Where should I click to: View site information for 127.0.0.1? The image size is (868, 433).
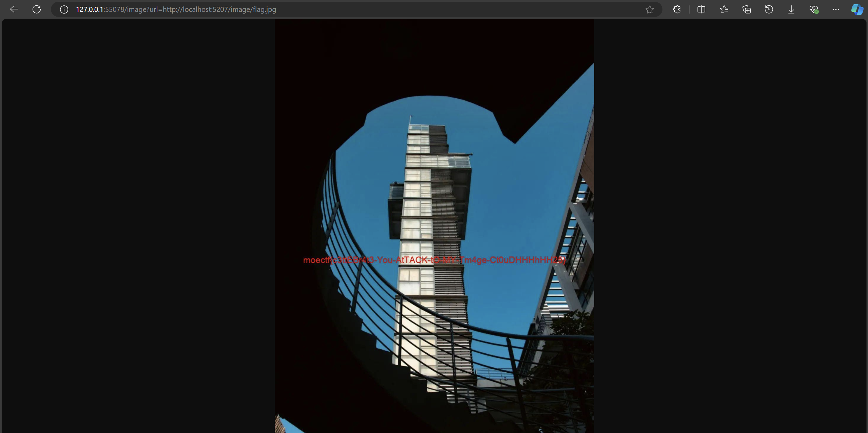[64, 9]
